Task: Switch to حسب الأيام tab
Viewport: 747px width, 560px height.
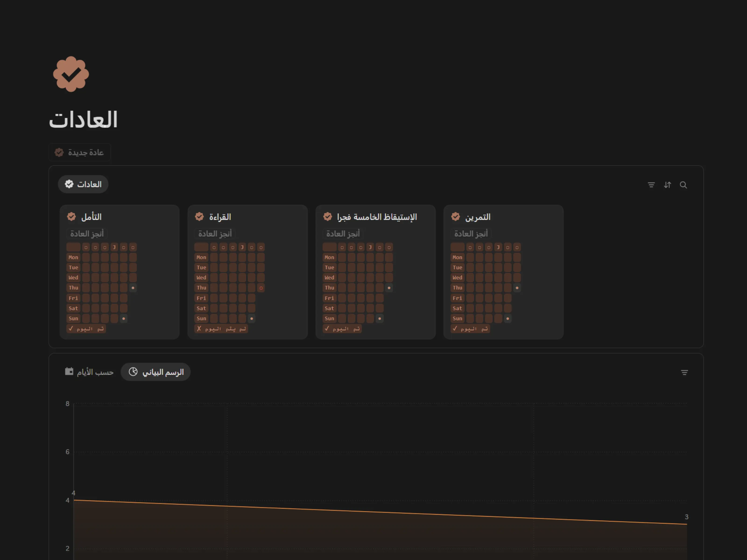Action: 89,372
